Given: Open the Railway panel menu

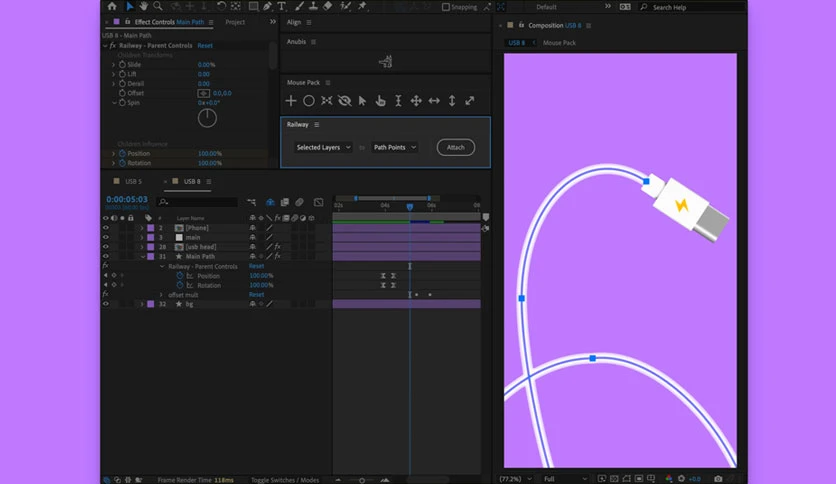Looking at the screenshot, I should click(317, 124).
